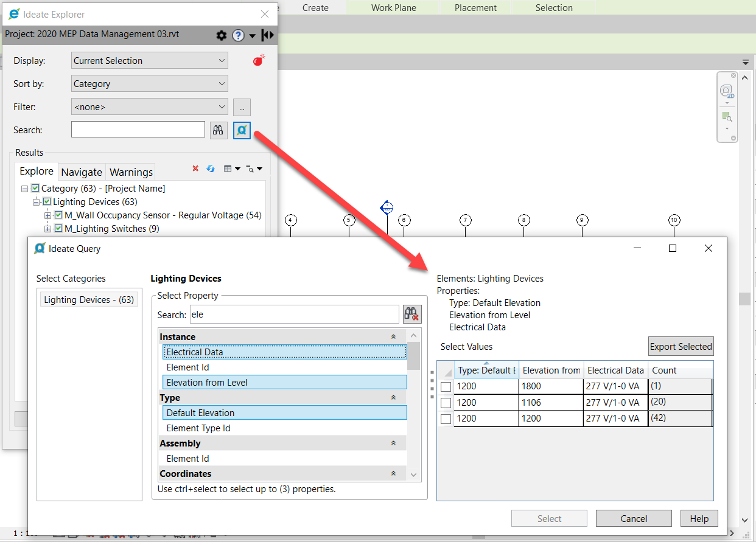Select the Elevation from Level property
Screen dimensions: 756x542
point(285,382)
